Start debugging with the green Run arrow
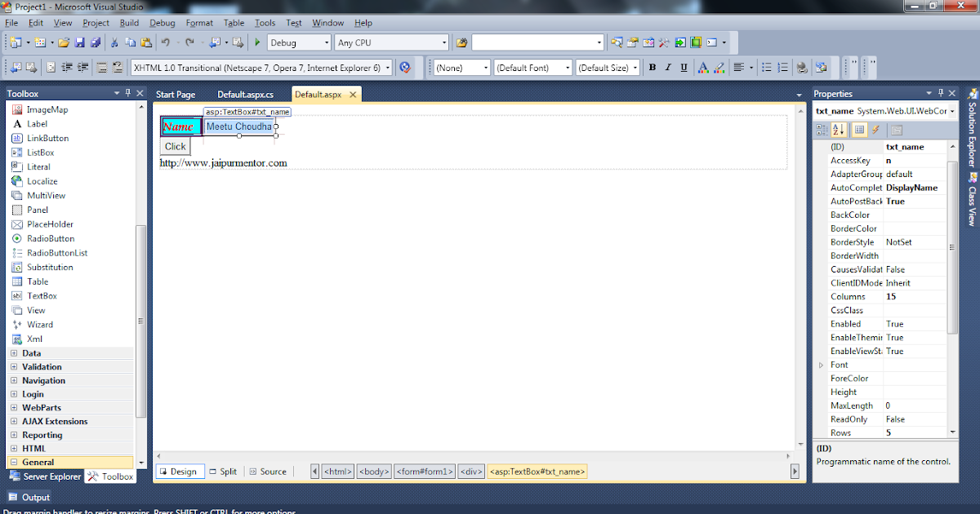 (259, 42)
